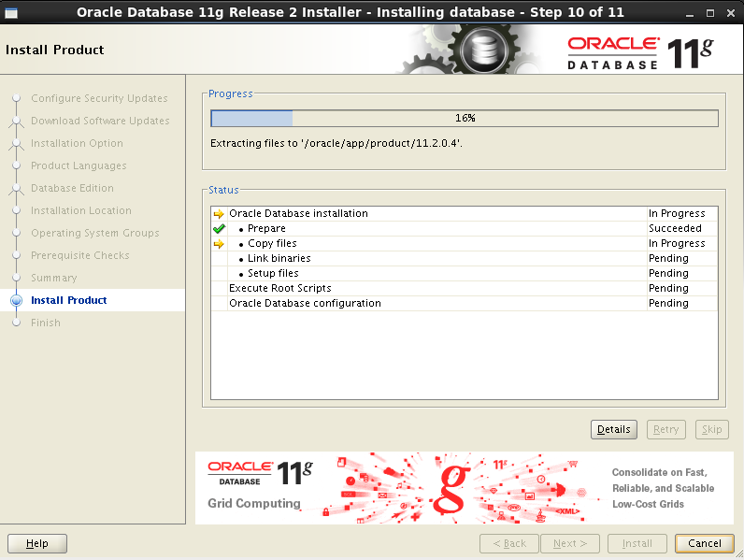744x560 pixels.
Task: Click In Progress status for Copy files
Action: click(x=677, y=243)
